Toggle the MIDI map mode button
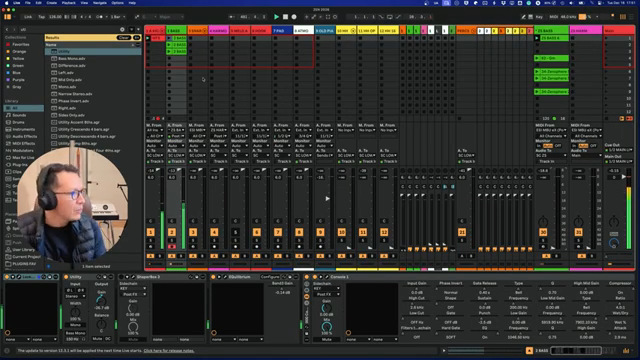Viewport: 640px width, 360px height. click(x=553, y=17)
